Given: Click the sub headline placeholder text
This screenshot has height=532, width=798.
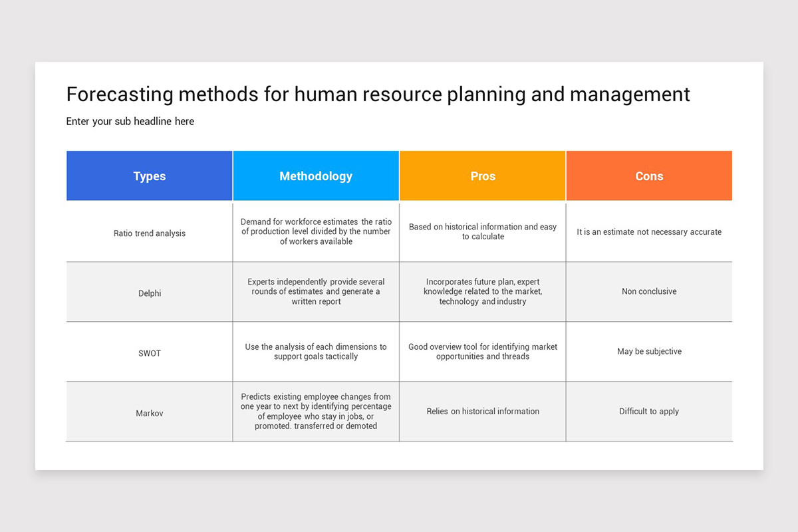Looking at the screenshot, I should click(130, 121).
